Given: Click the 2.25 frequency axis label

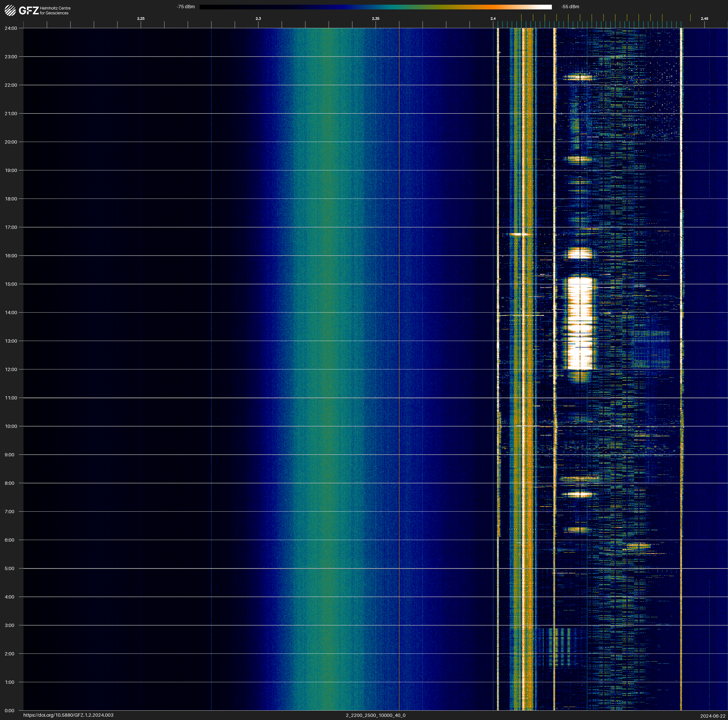Looking at the screenshot, I should click(x=140, y=19).
